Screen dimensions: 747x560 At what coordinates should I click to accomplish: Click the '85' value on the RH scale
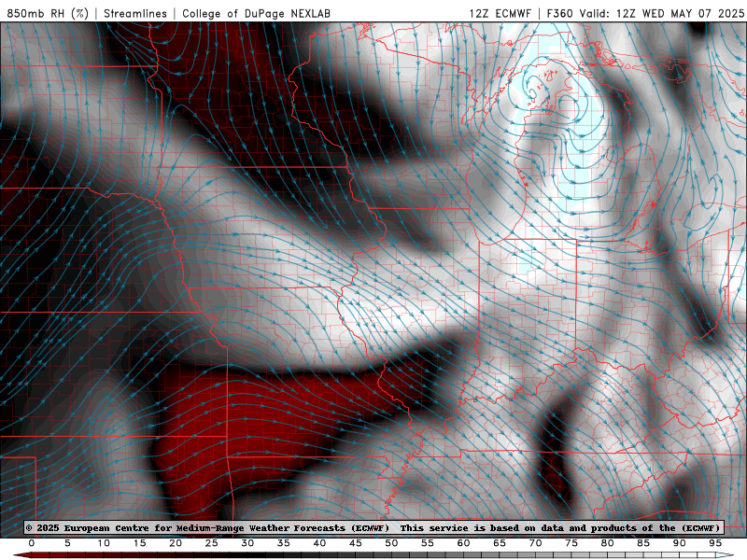click(x=643, y=543)
